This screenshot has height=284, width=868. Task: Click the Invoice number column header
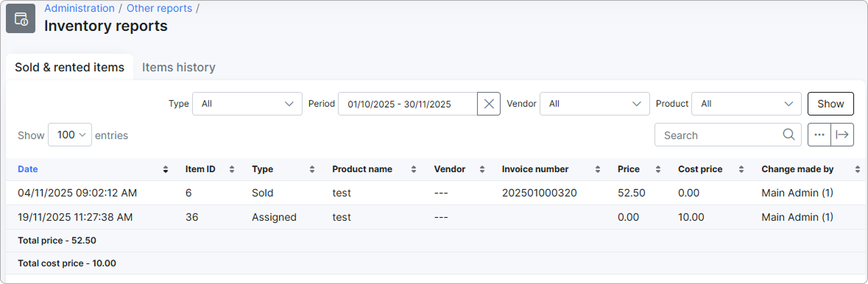(x=535, y=169)
